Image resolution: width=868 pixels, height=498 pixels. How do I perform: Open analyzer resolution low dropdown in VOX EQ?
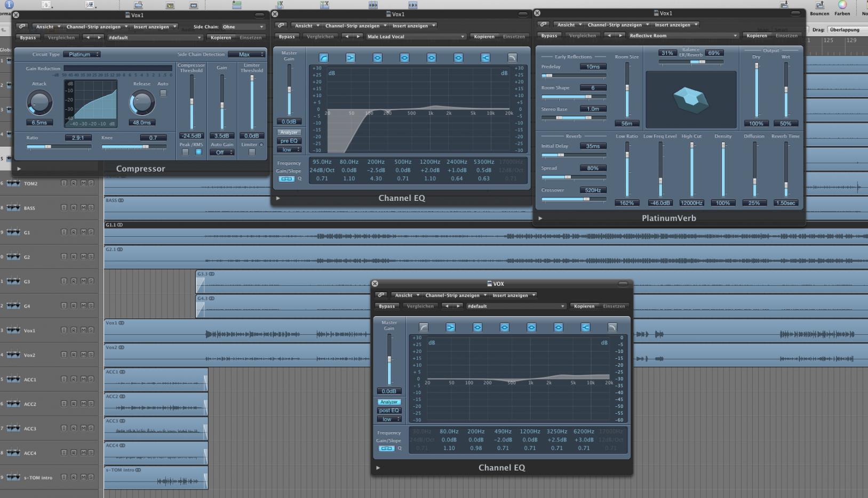389,419
